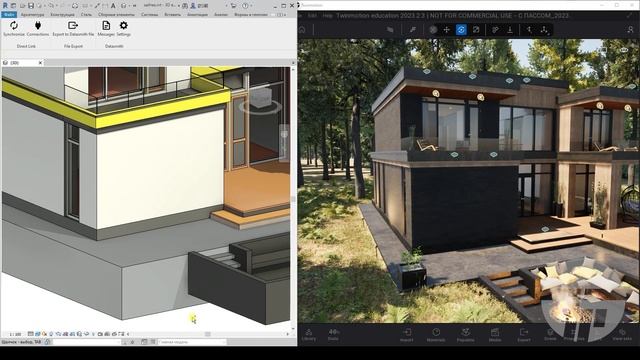Click Twinmotion user profile icon
The width and height of the screenshot is (640, 360).
coord(630,30)
